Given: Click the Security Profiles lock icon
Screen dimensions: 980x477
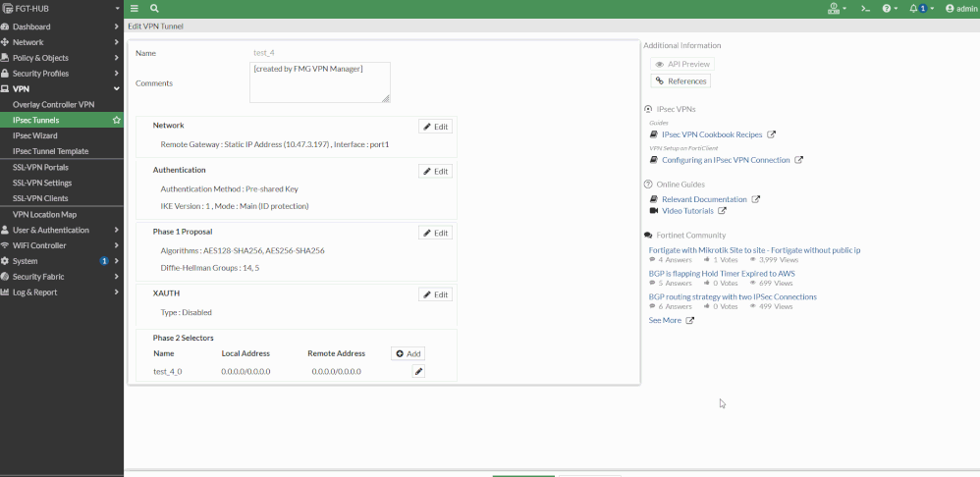Looking at the screenshot, I should pos(5,74).
